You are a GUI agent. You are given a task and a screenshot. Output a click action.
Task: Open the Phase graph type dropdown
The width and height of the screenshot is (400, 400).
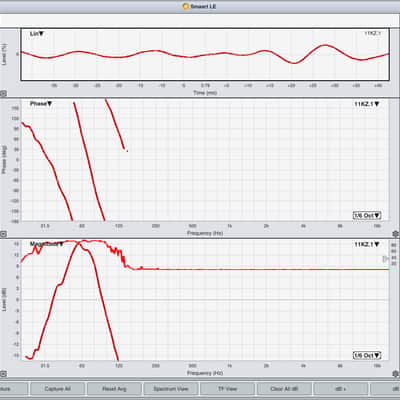[x=41, y=104]
